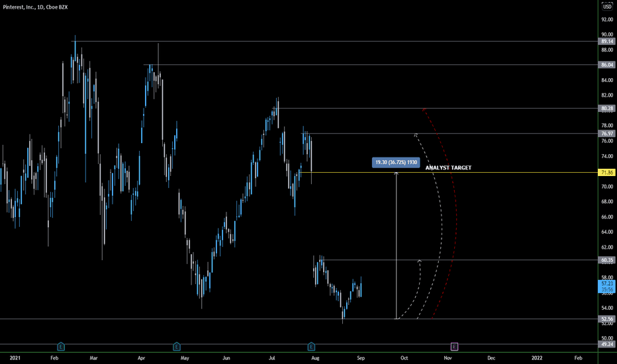Click the February earnings E marker
The image size is (617, 364).
61,347
